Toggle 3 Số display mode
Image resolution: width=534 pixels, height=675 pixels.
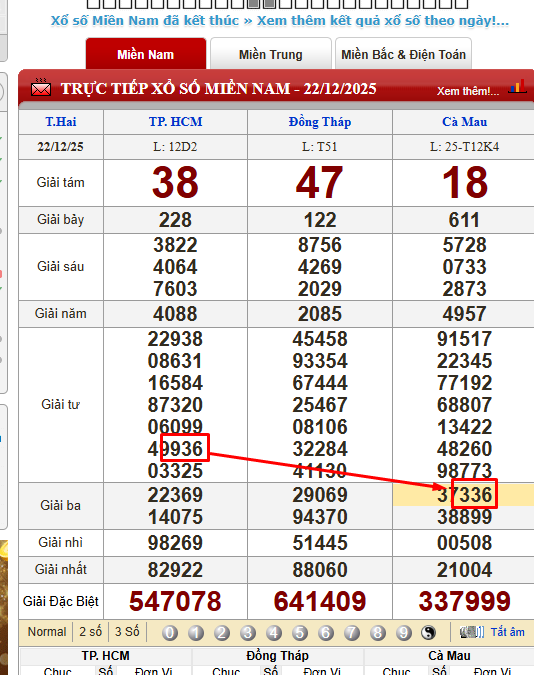(x=127, y=632)
